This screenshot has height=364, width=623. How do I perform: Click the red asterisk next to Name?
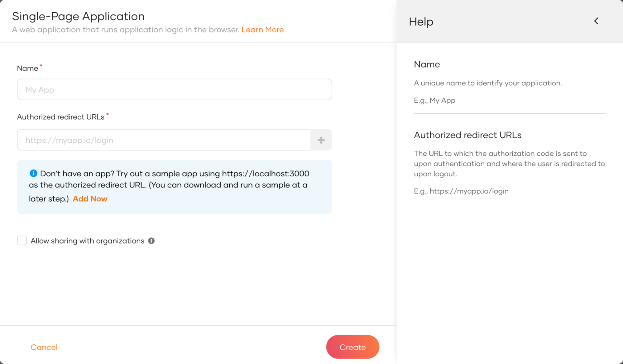[x=41, y=66]
